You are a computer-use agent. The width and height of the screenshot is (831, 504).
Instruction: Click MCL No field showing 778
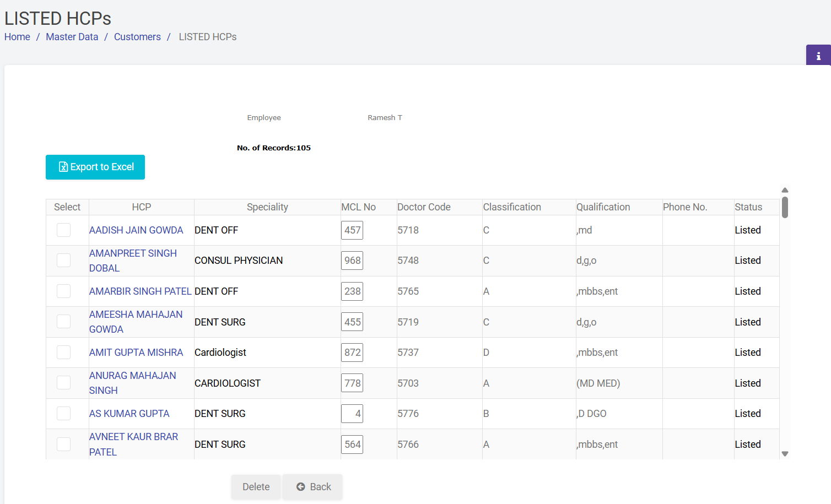352,383
